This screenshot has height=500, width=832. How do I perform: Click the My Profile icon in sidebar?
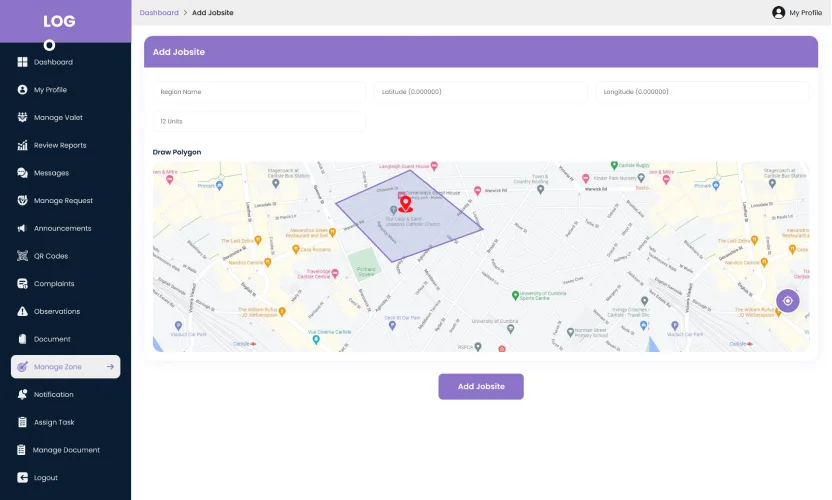pyautogui.click(x=22, y=90)
